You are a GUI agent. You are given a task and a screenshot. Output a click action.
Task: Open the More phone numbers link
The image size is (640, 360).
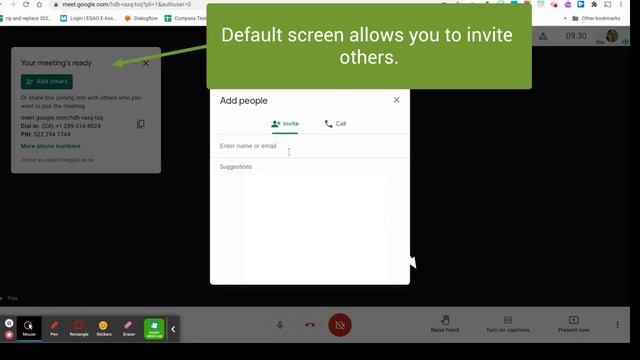51,146
